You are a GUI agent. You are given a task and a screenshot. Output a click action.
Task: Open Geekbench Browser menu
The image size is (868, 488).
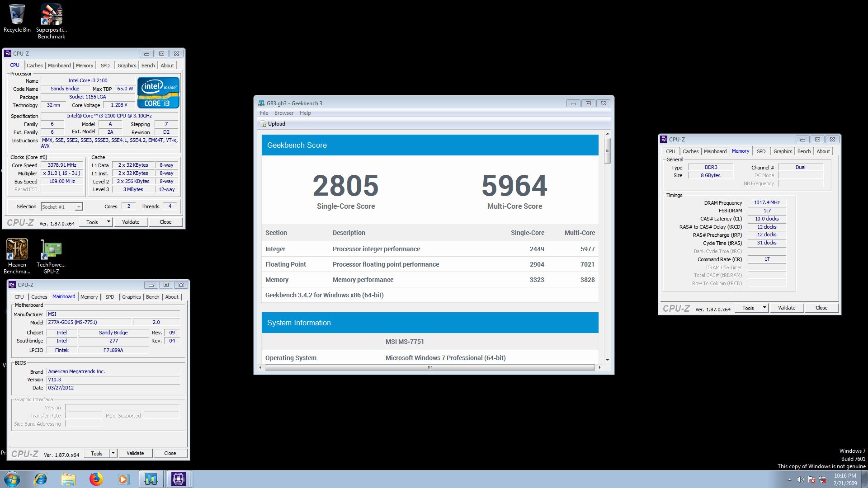[x=284, y=113]
